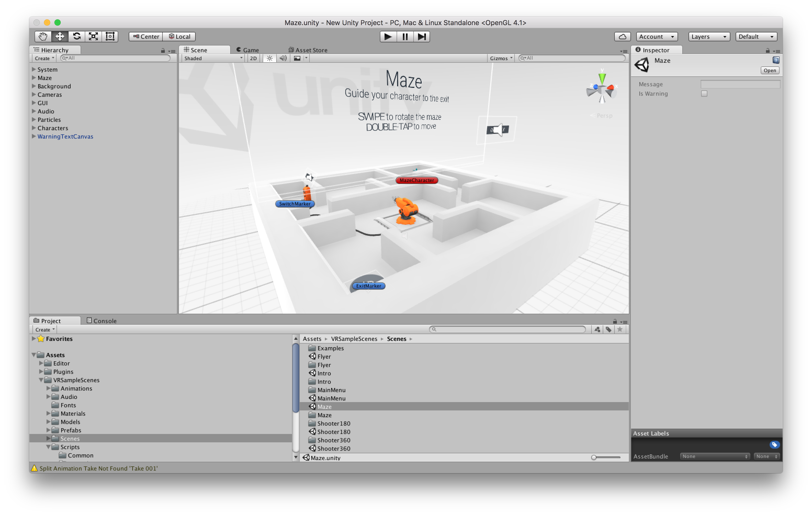Image resolution: width=812 pixels, height=515 pixels.
Task: Click the Project panel search field
Action: click(x=507, y=329)
